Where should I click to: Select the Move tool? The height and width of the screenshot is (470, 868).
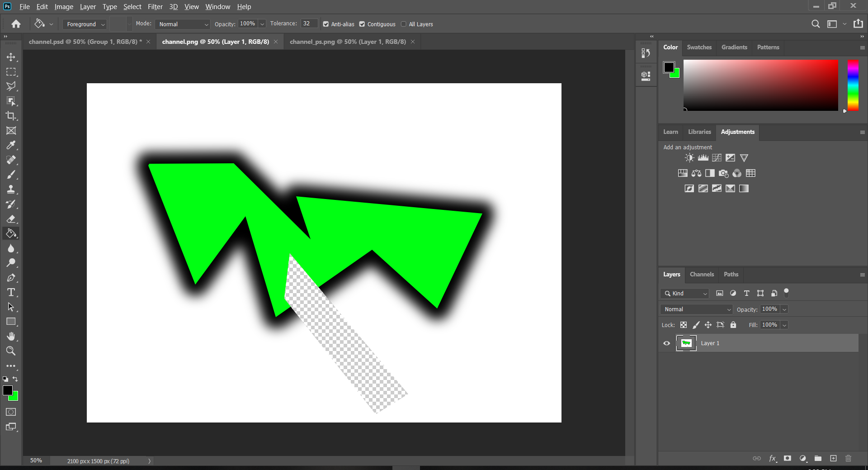11,57
